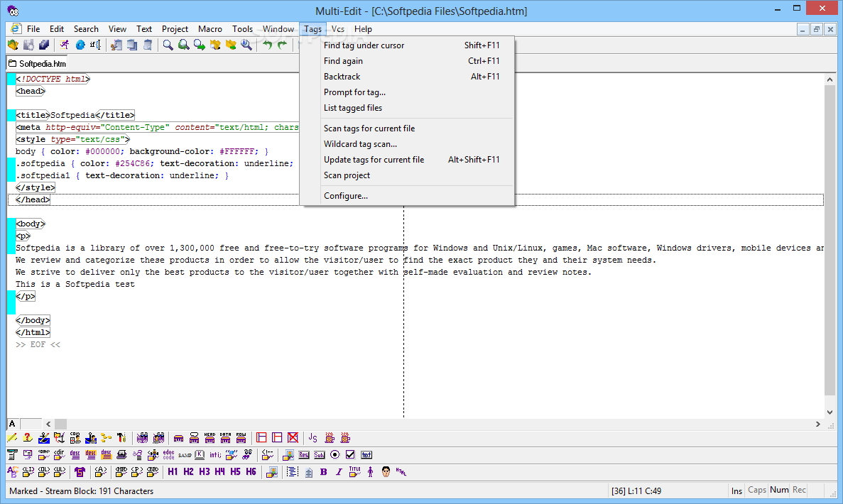
Task: Click the running man execute icon
Action: pos(65,45)
